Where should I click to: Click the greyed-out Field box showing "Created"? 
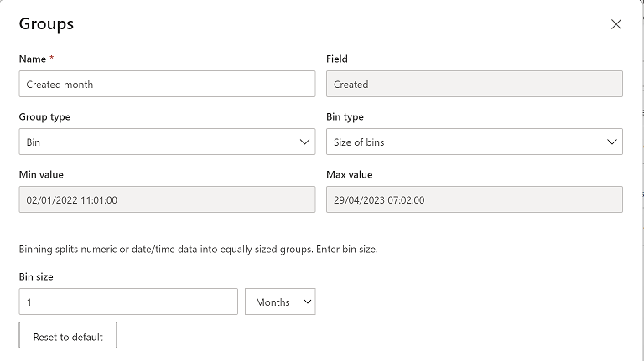[x=474, y=84]
